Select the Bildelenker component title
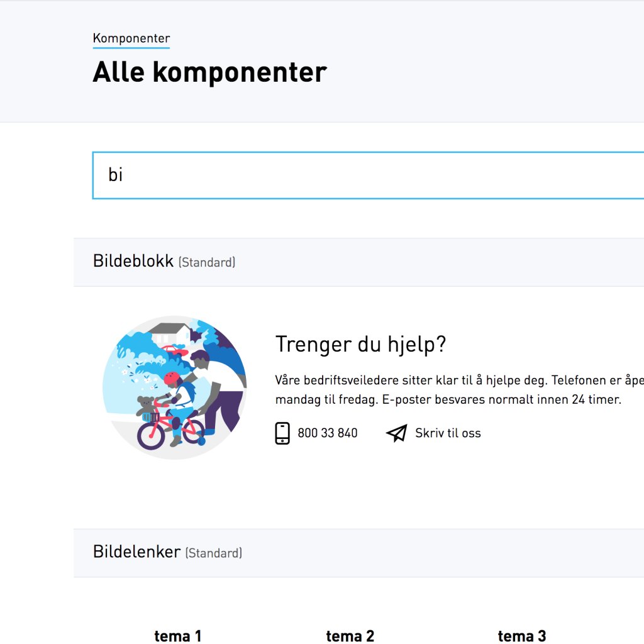This screenshot has width=644, height=644. (136, 552)
